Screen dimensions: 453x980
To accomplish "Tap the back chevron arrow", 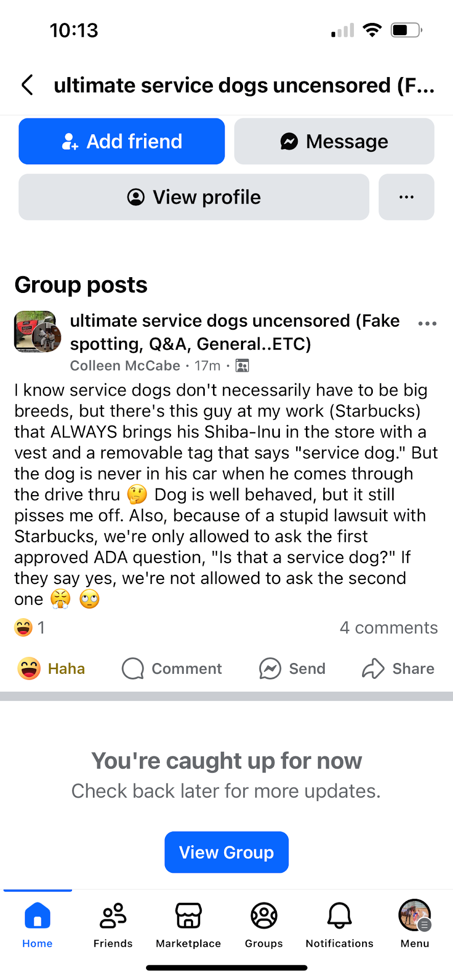I will (28, 85).
